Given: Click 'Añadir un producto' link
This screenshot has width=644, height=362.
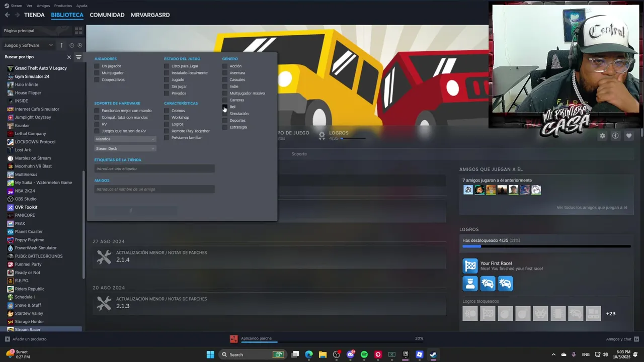Looking at the screenshot, I should coord(29,339).
